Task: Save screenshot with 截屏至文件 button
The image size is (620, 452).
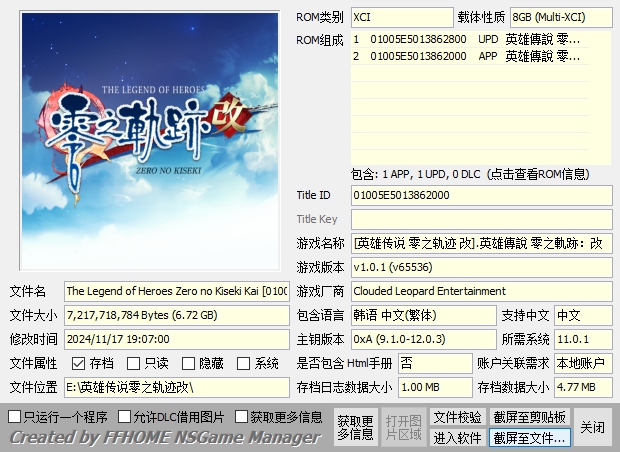Action: [x=529, y=438]
